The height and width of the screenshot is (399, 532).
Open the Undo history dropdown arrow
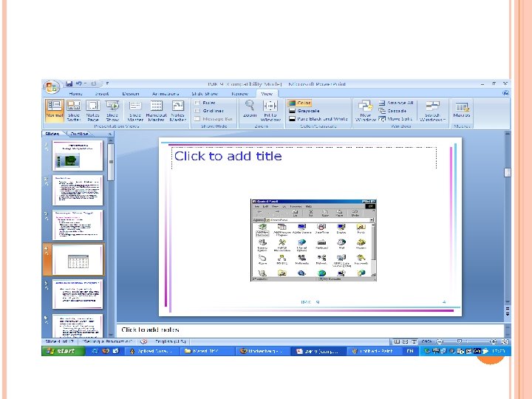coord(86,83)
